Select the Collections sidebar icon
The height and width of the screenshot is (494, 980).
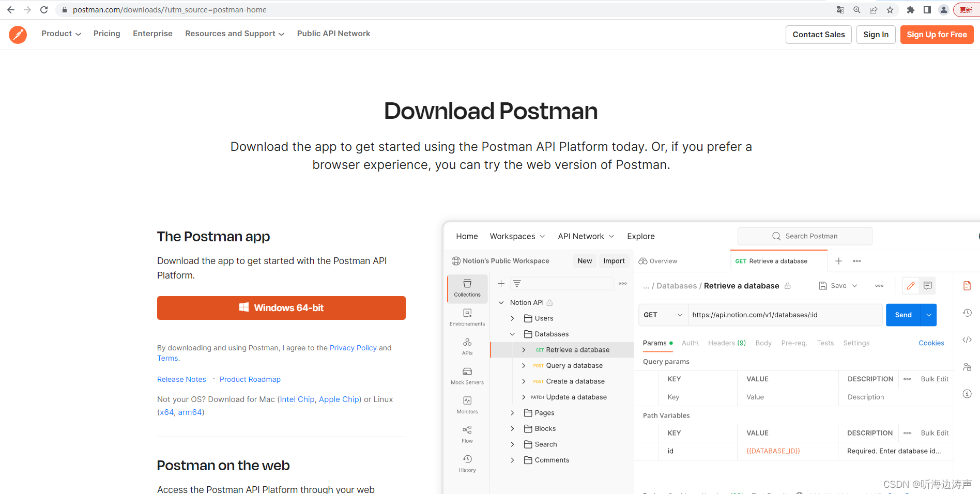pos(467,288)
